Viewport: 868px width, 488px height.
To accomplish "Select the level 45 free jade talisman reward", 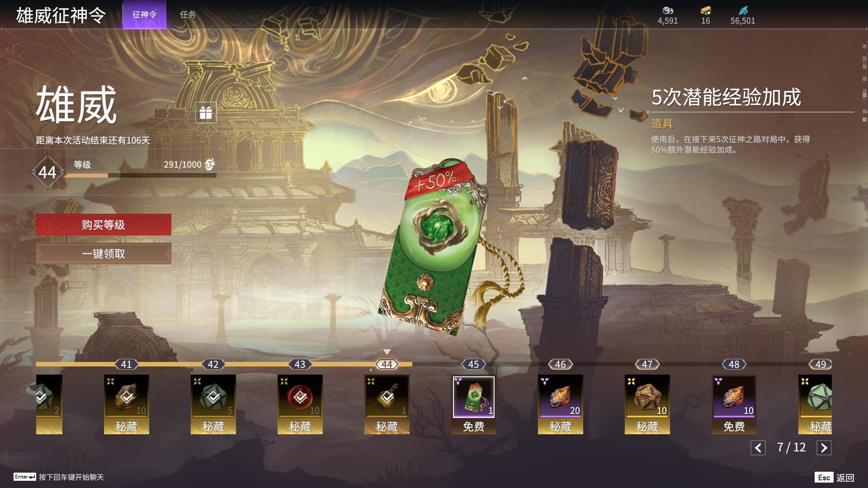I will point(473,404).
